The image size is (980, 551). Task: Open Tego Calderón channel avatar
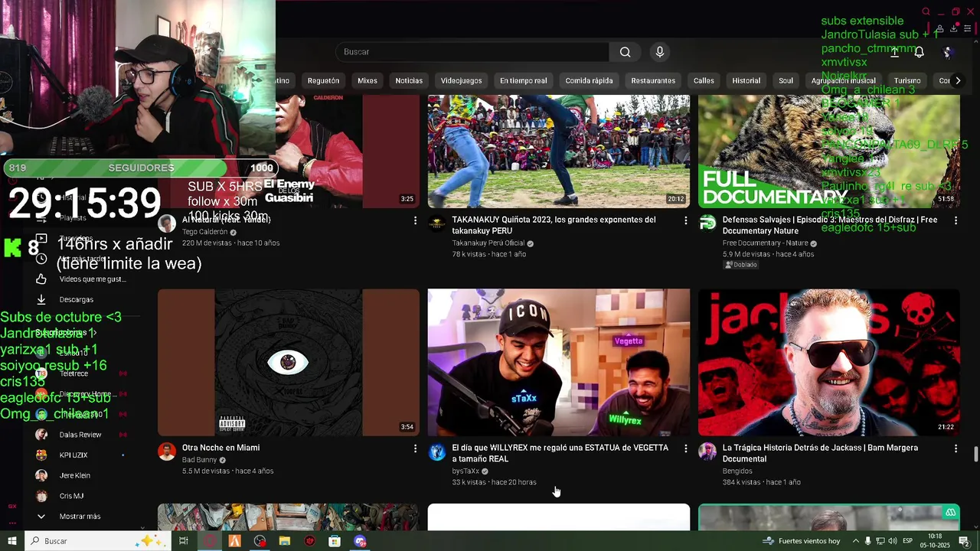pyautogui.click(x=167, y=223)
